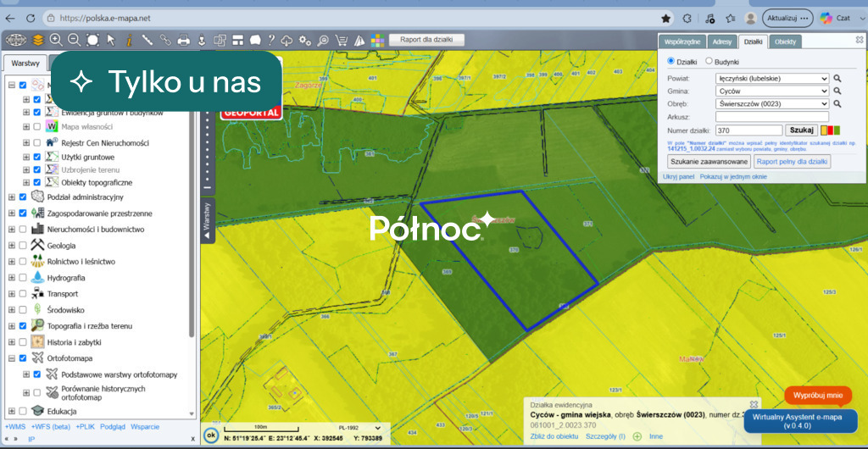The height and width of the screenshot is (449, 868).
Task: Enable Rejestr Cen Nieruchomości layer checkbox
Action: click(x=37, y=142)
